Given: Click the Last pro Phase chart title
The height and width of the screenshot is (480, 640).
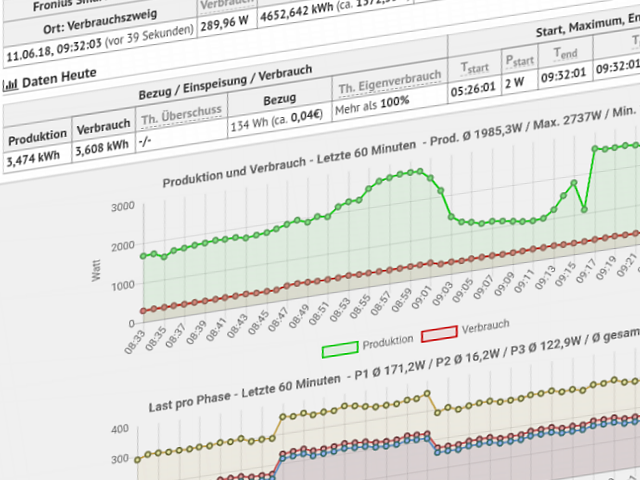Looking at the screenshot, I should point(244,394).
